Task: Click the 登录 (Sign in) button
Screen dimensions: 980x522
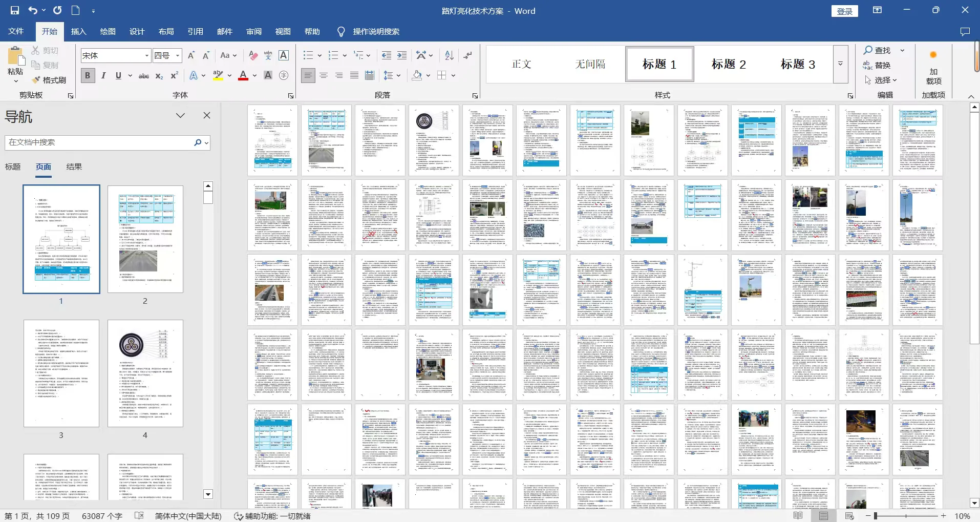Action: pyautogui.click(x=844, y=11)
